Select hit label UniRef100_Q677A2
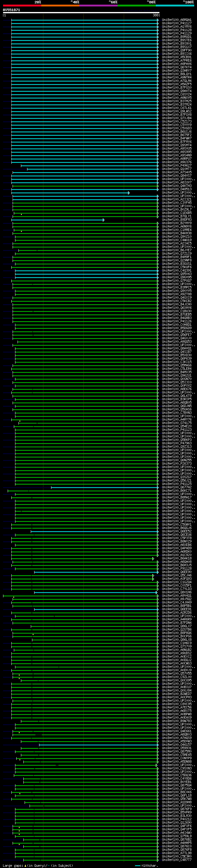The height and width of the screenshot is (868, 197). pos(177,487)
